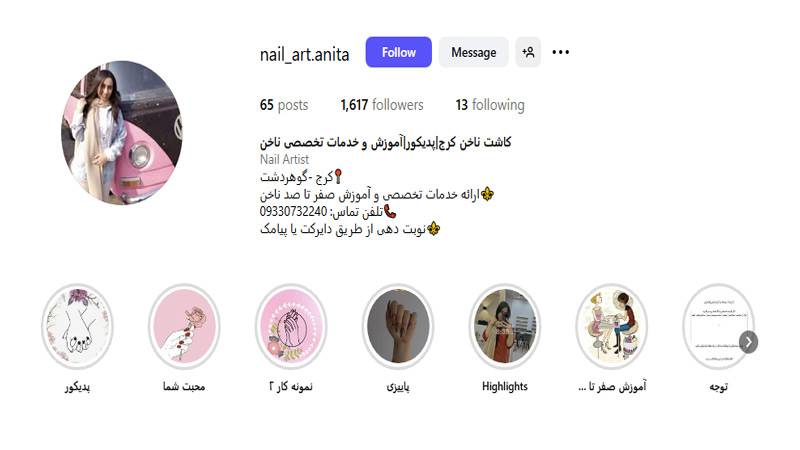View the 1,617 followers list
The image size is (800, 450).
382,105
